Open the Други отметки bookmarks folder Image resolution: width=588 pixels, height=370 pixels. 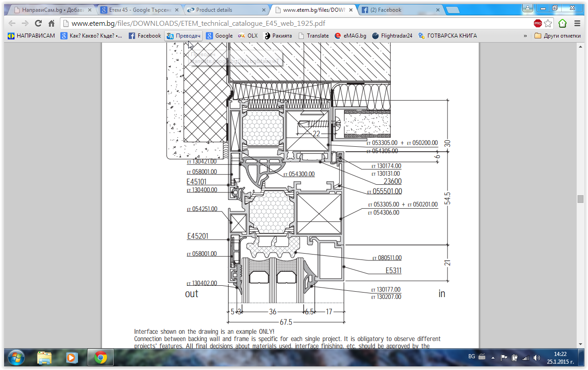pos(558,36)
